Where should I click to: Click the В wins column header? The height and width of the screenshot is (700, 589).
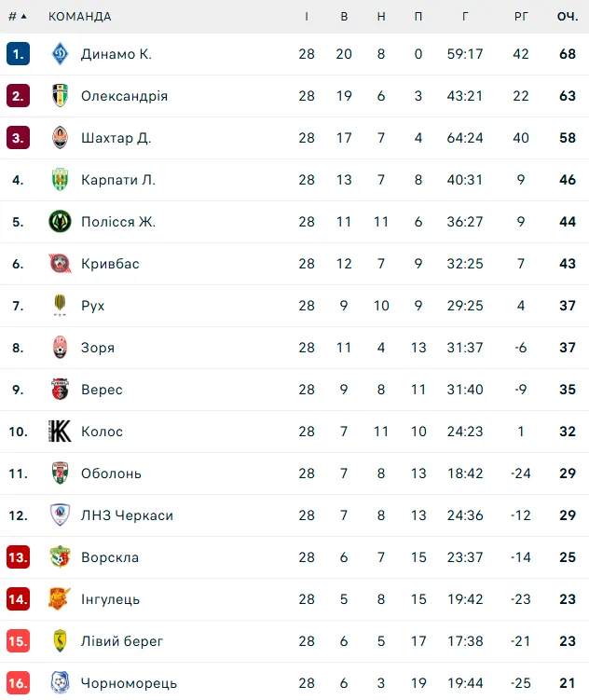pos(344,17)
